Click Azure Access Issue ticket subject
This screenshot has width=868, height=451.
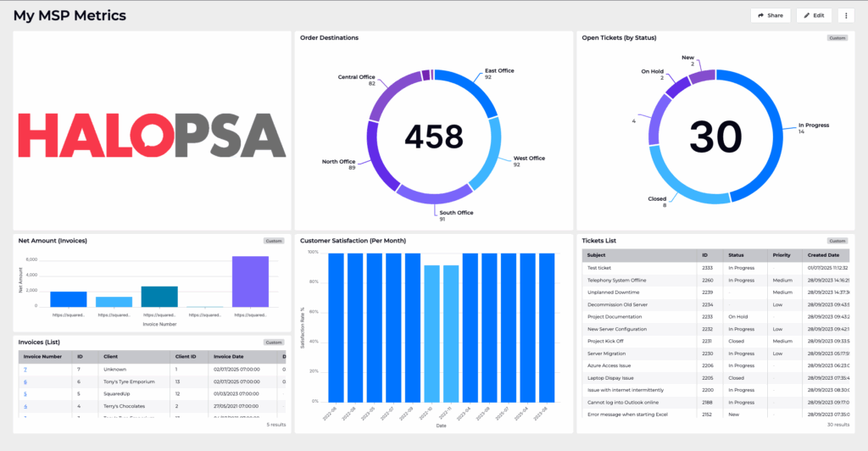[x=609, y=365]
